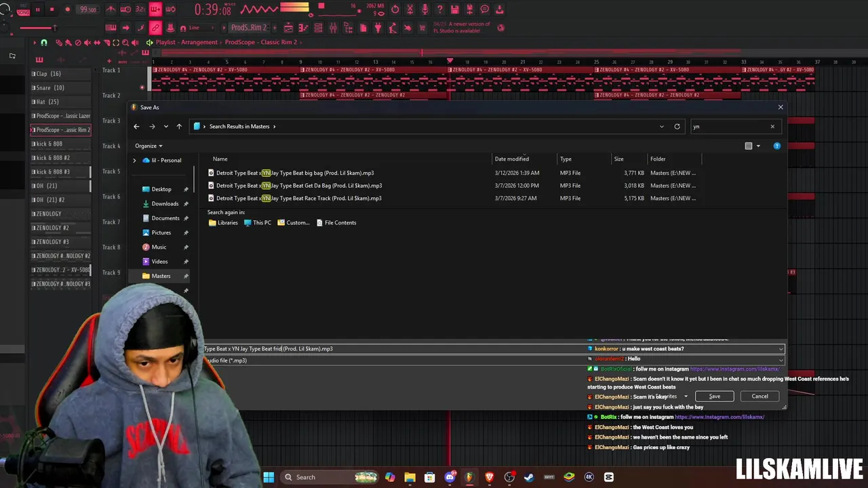Toggle countdown 3.2 before recording icon
The width and height of the screenshot is (868, 488).
click(x=140, y=9)
